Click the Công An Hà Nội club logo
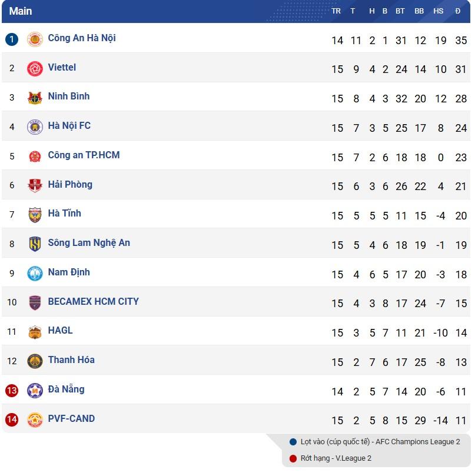Viewport: 475px width, 476px height. point(35,39)
